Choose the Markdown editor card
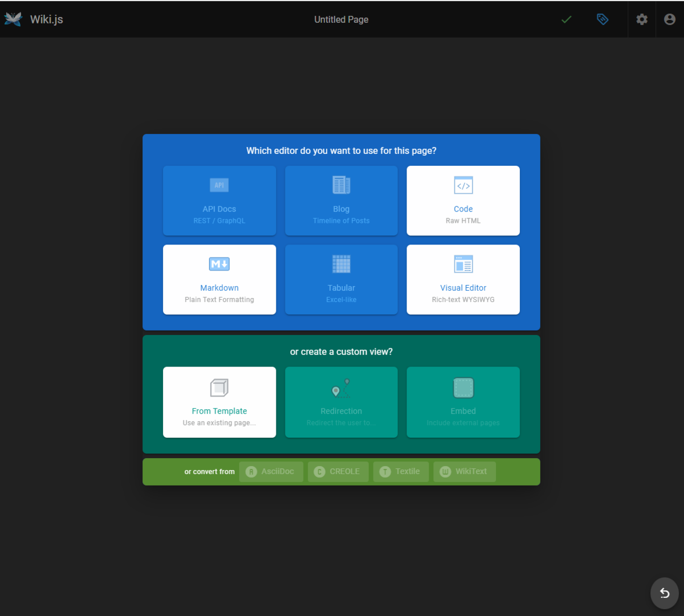This screenshot has height=616, width=684. pyautogui.click(x=219, y=279)
